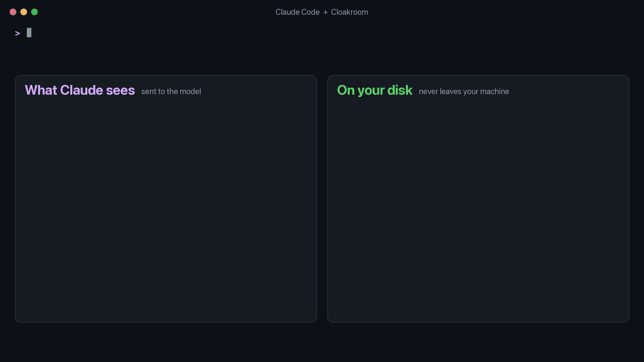Click the 'sent to the model' caption
Image resolution: width=644 pixels, height=362 pixels.
(171, 92)
